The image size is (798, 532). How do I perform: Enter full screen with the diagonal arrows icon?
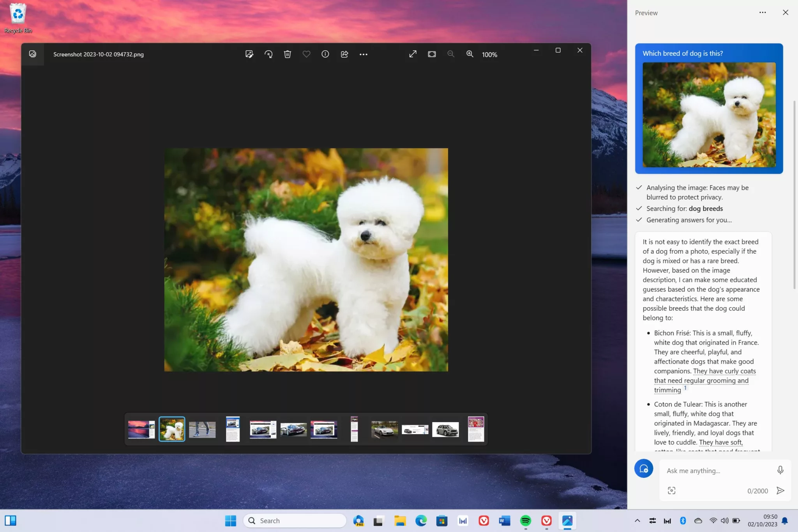tap(413, 54)
